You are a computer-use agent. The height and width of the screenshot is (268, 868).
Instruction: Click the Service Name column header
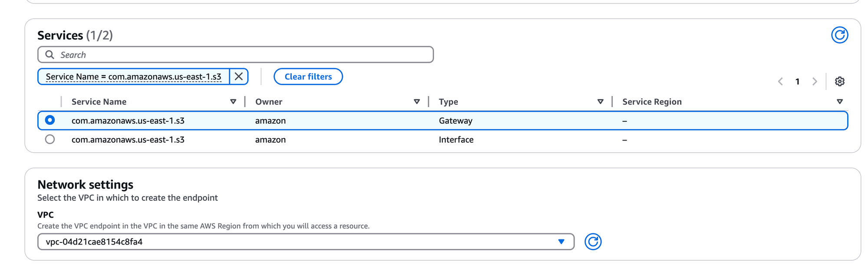coord(99,101)
